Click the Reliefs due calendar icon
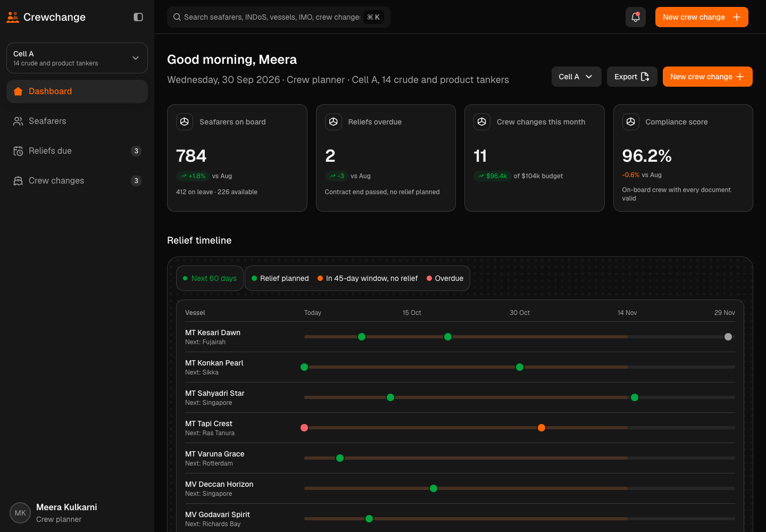This screenshot has height=532, width=766. point(18,151)
